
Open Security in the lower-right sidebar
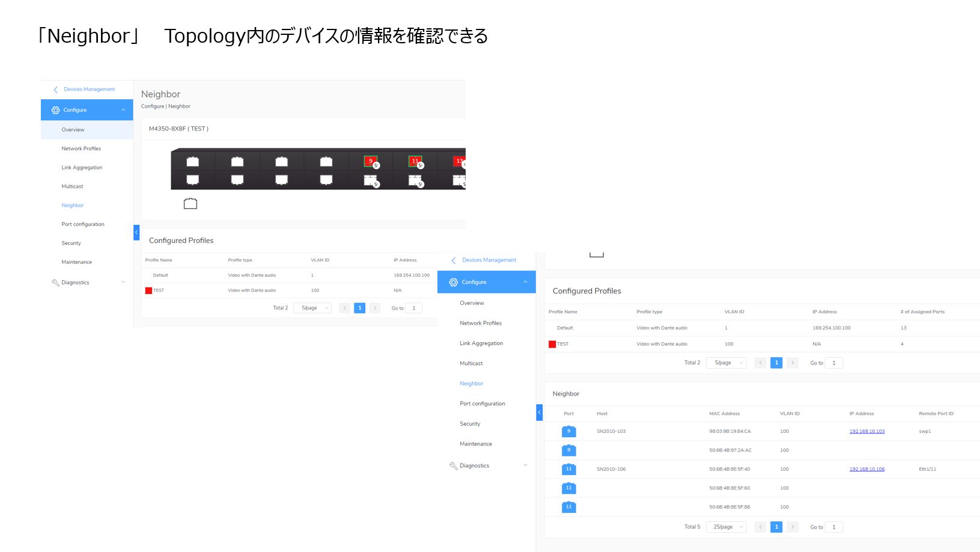click(x=470, y=424)
